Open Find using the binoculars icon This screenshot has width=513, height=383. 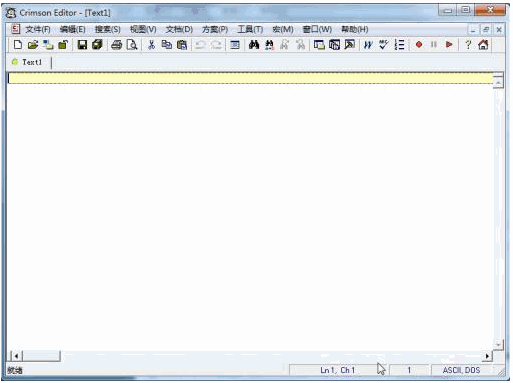(x=254, y=45)
